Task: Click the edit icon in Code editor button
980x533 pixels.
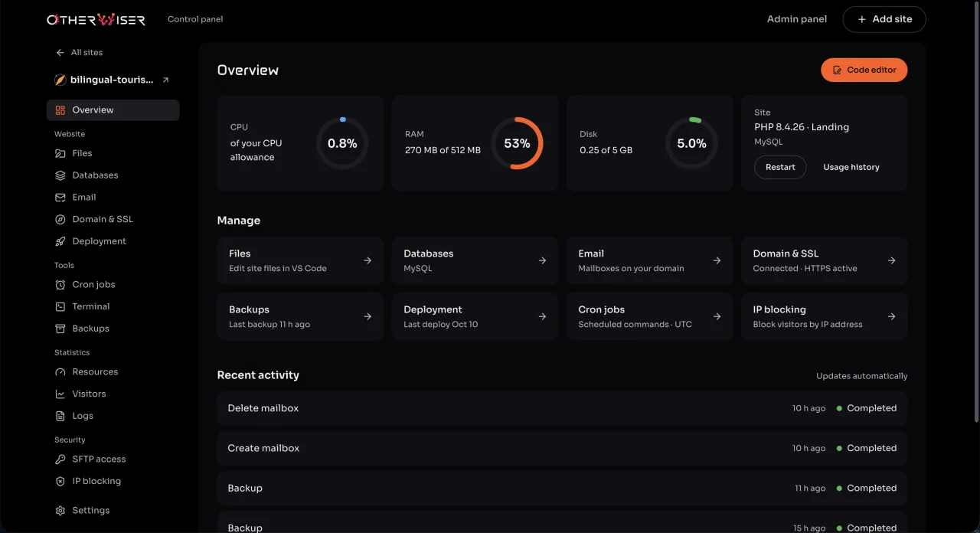Action: click(838, 70)
